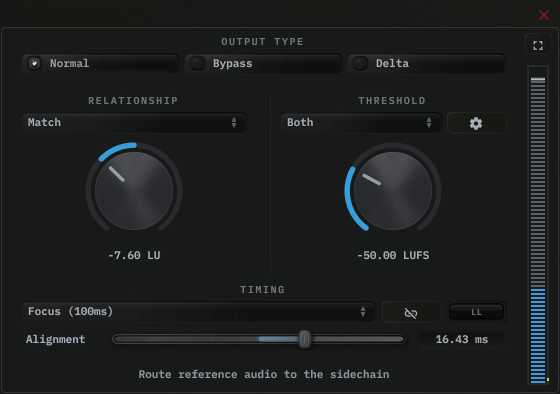560x394 pixels.
Task: Click the Relationship knob
Action: point(134,191)
